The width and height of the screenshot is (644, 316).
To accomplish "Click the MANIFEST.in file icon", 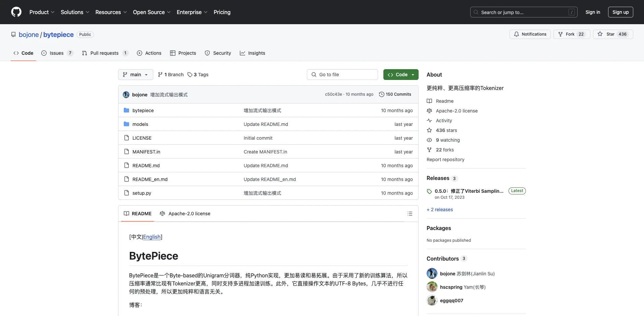I will 126,151.
